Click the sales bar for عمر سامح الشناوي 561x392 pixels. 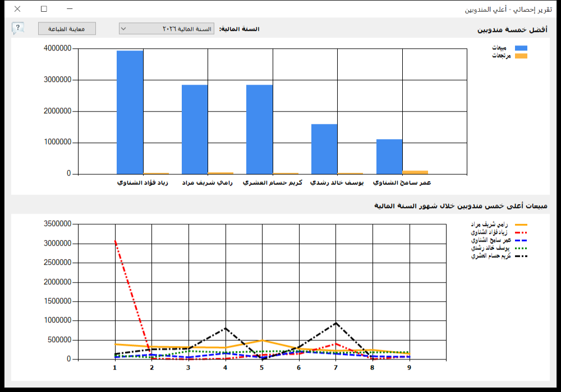(389, 156)
